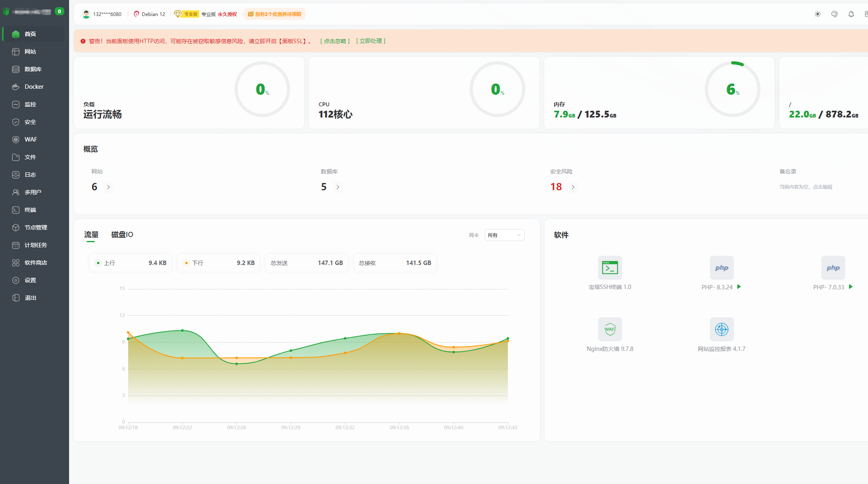Click the 运行流畅 load status text
Image resolution: width=868 pixels, height=484 pixels.
(x=103, y=114)
